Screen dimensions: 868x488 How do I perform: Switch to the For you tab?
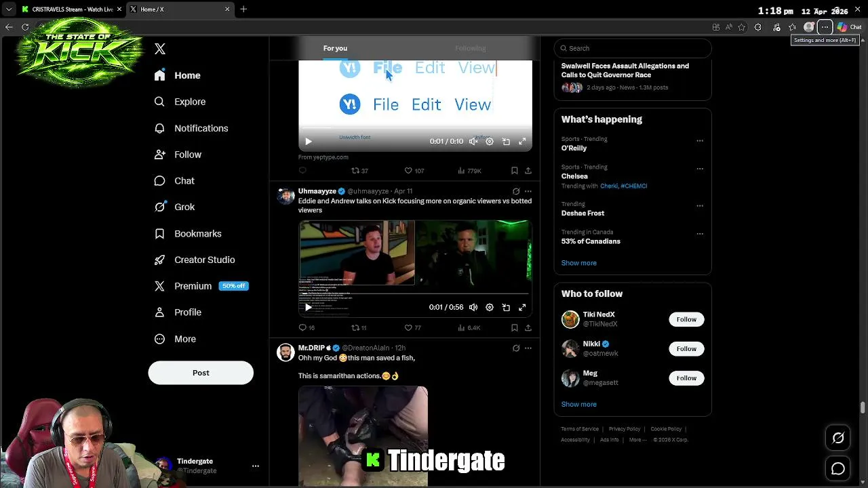click(335, 48)
